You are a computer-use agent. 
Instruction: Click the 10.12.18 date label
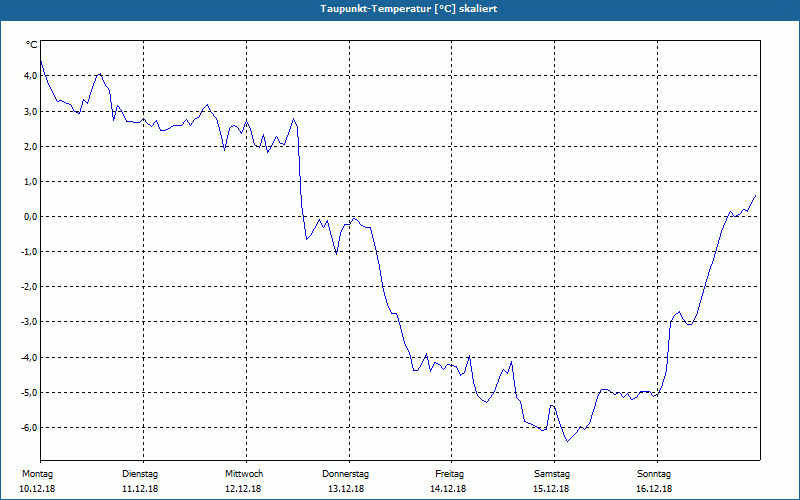tap(37, 489)
